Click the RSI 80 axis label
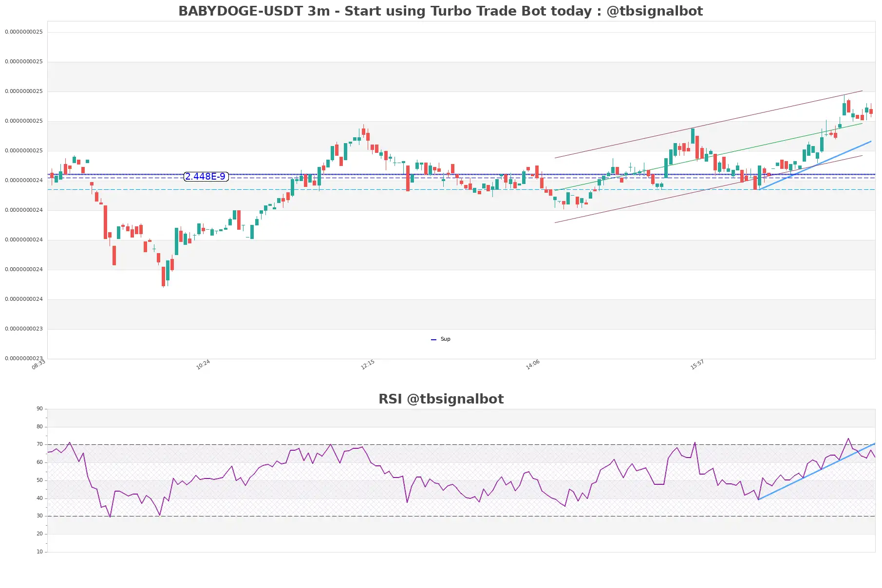Viewport: 882px width, 588px height. [39, 426]
